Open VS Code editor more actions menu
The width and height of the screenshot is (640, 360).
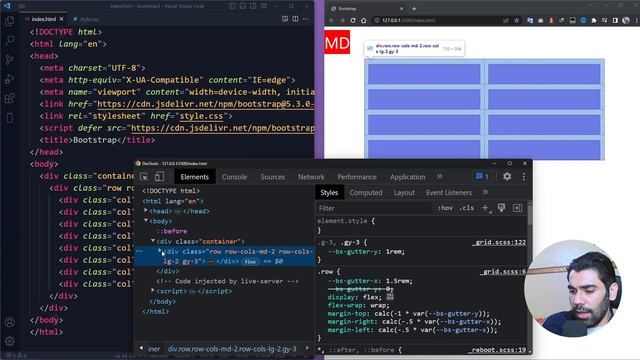tap(306, 19)
